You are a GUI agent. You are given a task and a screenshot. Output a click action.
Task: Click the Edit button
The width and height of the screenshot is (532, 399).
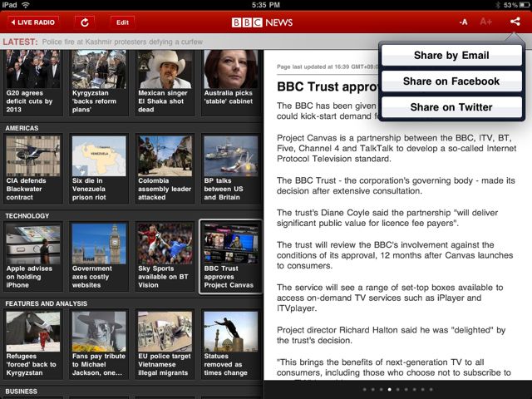pos(122,22)
